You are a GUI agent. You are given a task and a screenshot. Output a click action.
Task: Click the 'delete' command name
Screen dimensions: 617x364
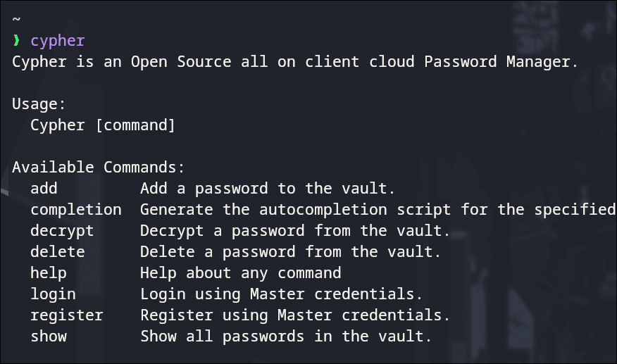pos(57,252)
